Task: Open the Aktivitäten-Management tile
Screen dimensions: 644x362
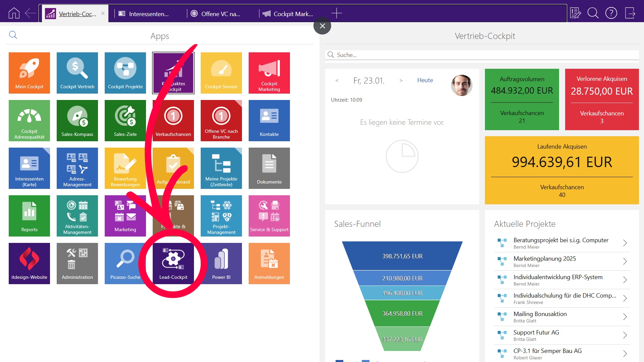Action: tap(77, 216)
